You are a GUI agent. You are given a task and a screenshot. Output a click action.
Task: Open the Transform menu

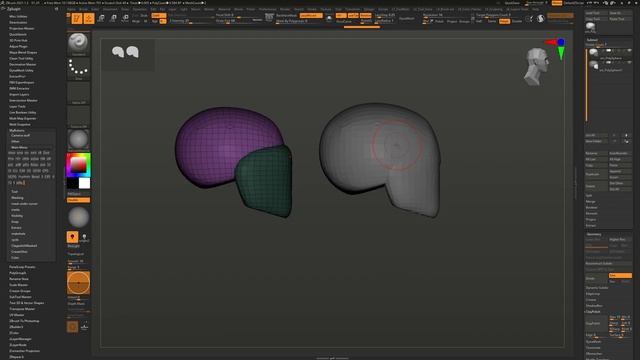[x=353, y=9]
